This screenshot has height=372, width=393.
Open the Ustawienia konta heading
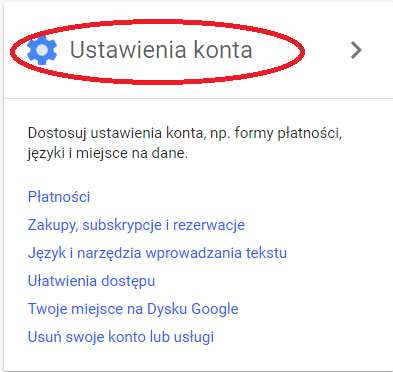[161, 50]
